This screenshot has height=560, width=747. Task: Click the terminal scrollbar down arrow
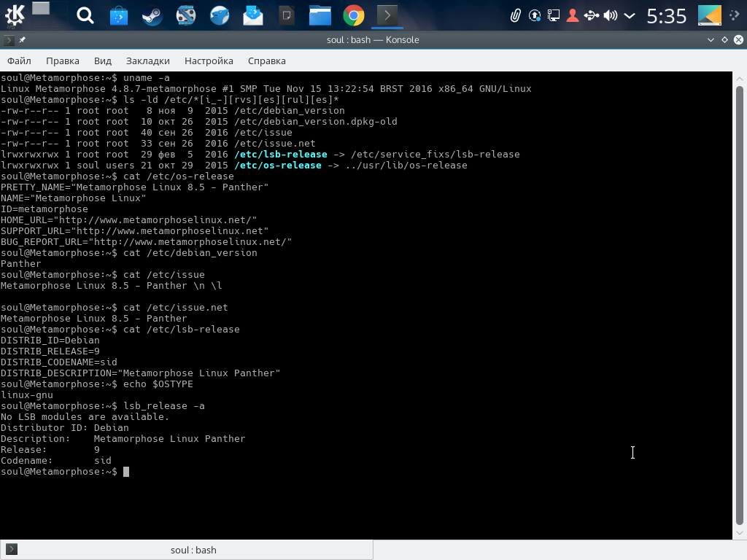tap(740, 533)
